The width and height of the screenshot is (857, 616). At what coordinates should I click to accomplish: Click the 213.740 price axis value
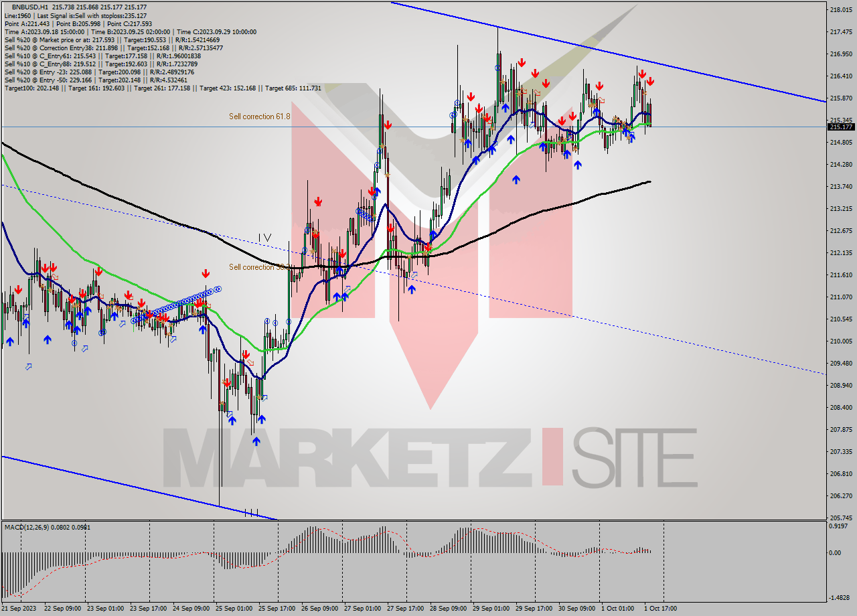(841, 187)
